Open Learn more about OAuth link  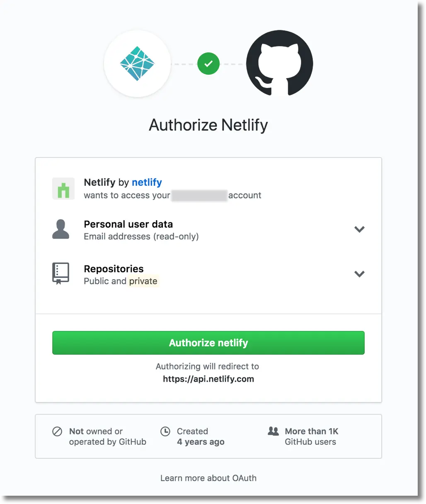point(208,478)
